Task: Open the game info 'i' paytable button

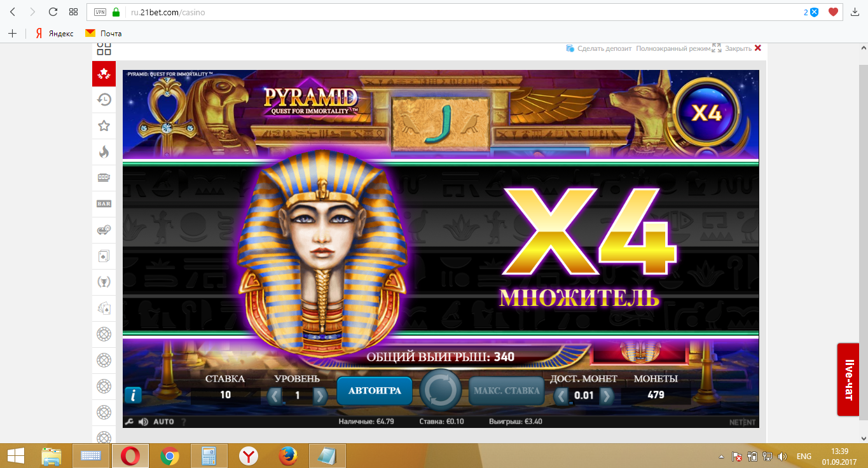Action: [133, 396]
